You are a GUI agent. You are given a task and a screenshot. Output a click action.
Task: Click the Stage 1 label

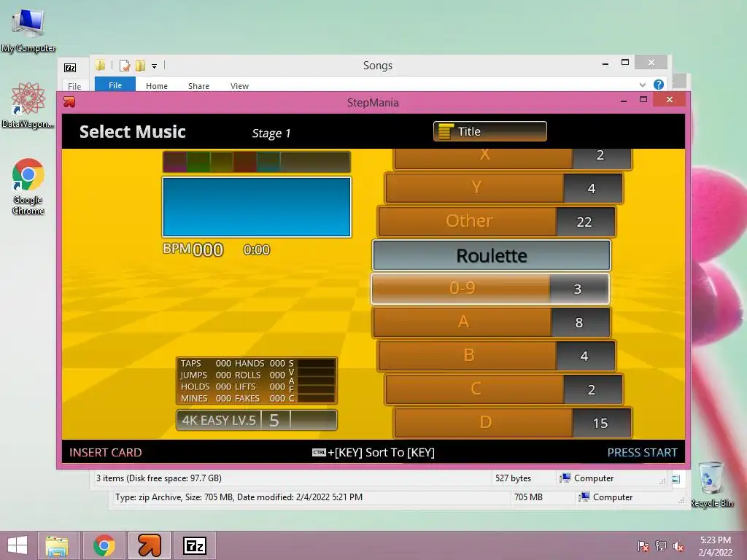pos(271,133)
